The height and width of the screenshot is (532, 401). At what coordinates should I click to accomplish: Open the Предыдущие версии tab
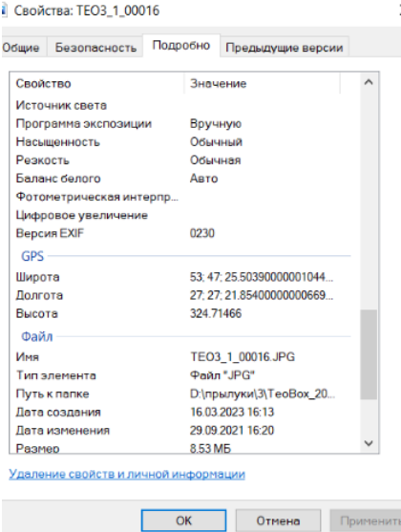pyautogui.click(x=285, y=48)
